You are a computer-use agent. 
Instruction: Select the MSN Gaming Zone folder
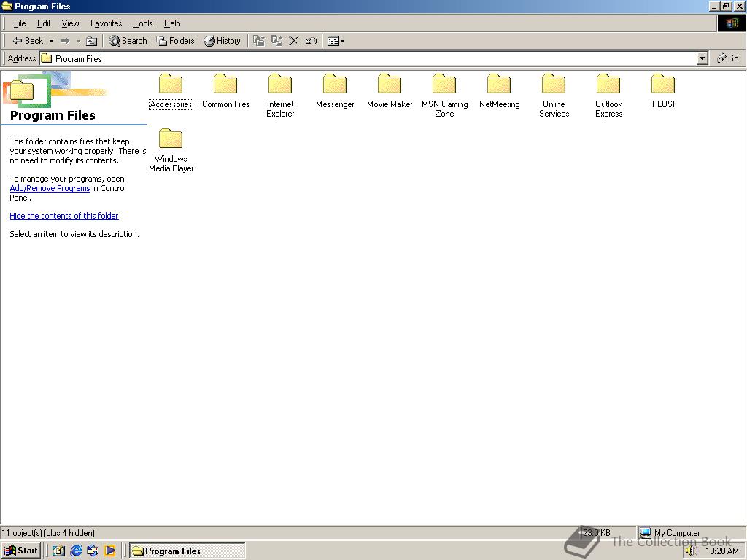pyautogui.click(x=444, y=96)
